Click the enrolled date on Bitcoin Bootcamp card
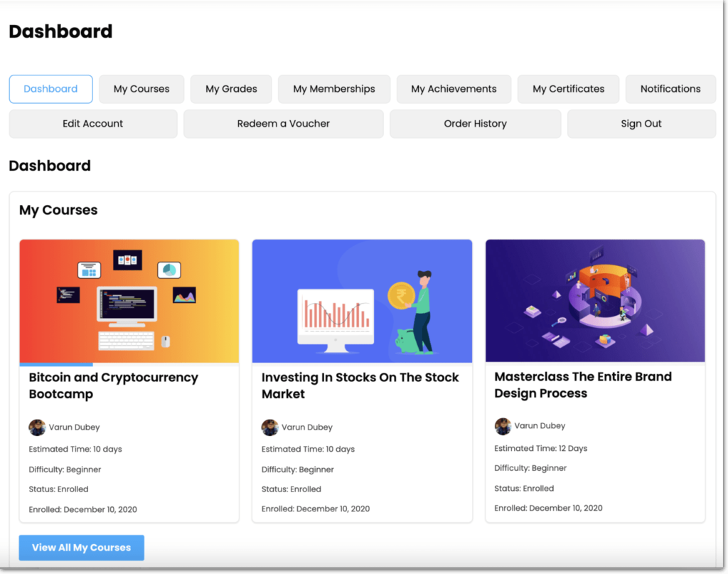This screenshot has height=574, width=728. coord(82,509)
